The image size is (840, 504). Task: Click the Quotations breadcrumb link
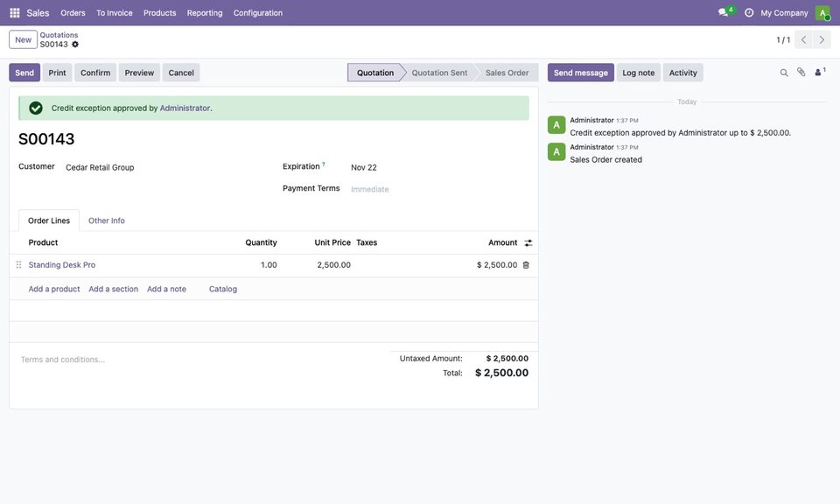click(59, 35)
